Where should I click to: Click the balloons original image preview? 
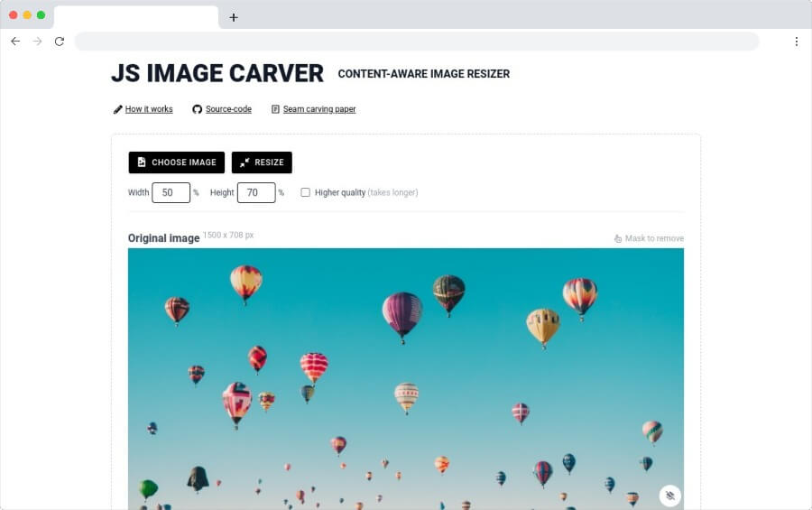(x=405, y=379)
